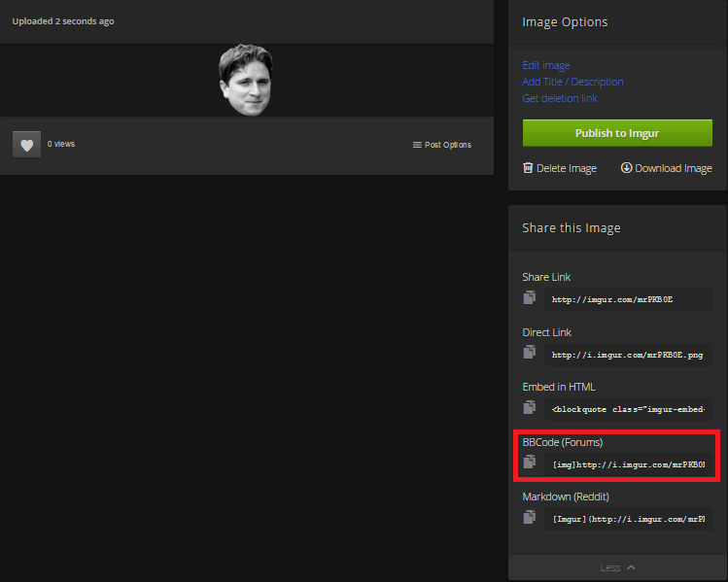
Task: Click the uploaded face image
Action: (246, 80)
